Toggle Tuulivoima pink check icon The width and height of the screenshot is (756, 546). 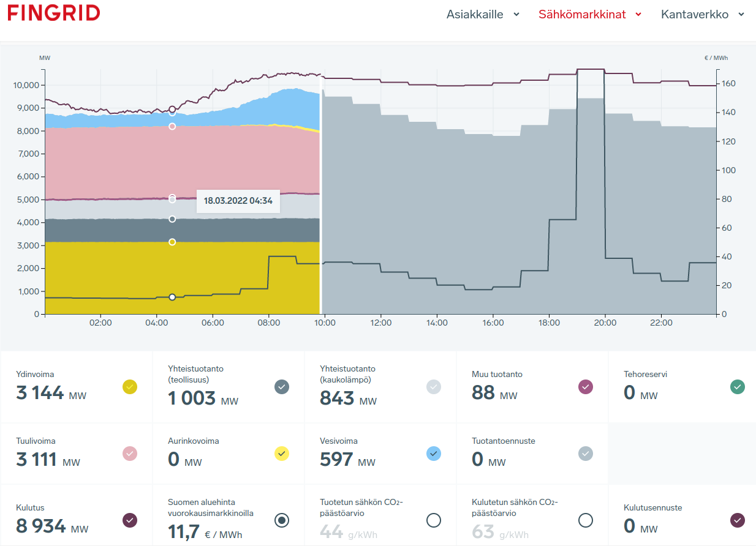pyautogui.click(x=130, y=454)
